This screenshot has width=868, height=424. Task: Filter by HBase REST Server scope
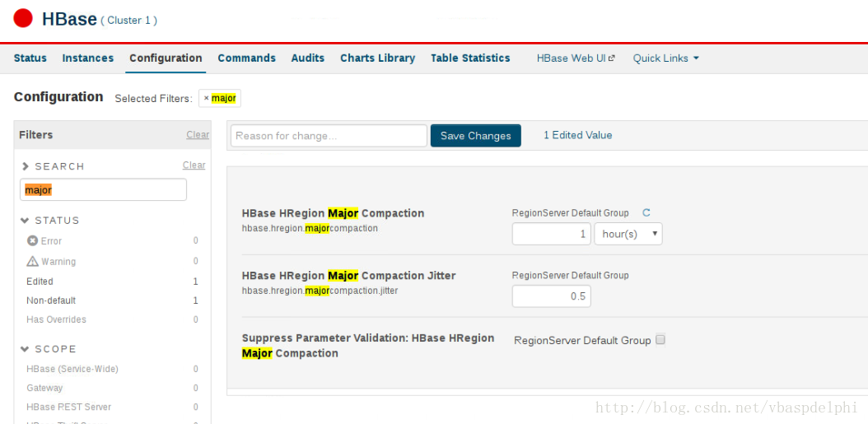coord(68,407)
